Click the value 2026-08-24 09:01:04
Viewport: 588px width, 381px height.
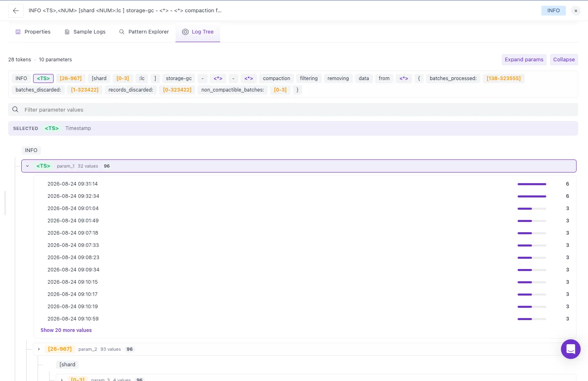click(x=73, y=208)
